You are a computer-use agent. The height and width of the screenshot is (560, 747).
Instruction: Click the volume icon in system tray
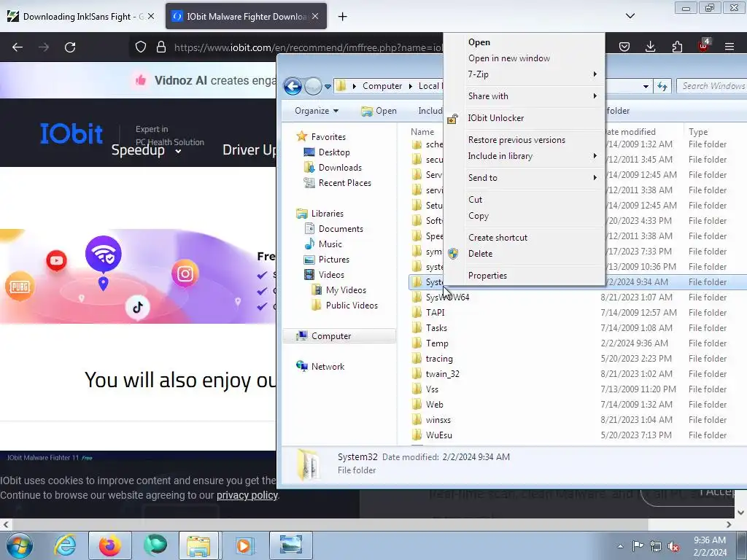point(673,547)
